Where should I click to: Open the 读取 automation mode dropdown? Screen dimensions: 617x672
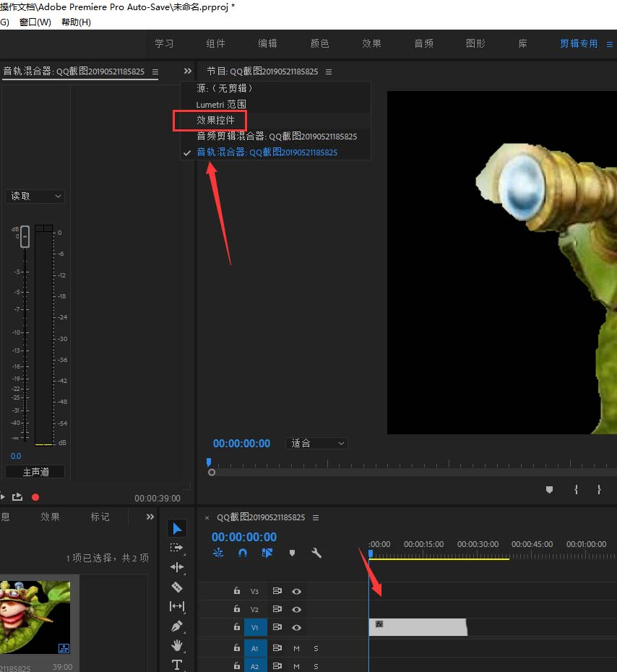[35, 196]
